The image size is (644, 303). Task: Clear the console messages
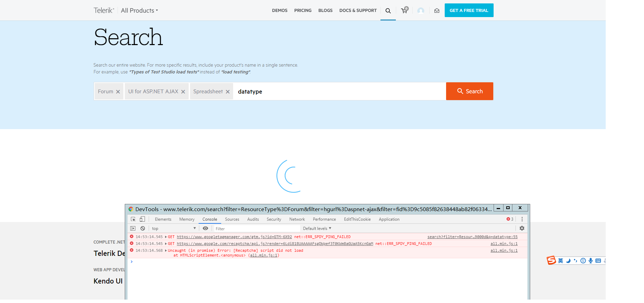143,229
